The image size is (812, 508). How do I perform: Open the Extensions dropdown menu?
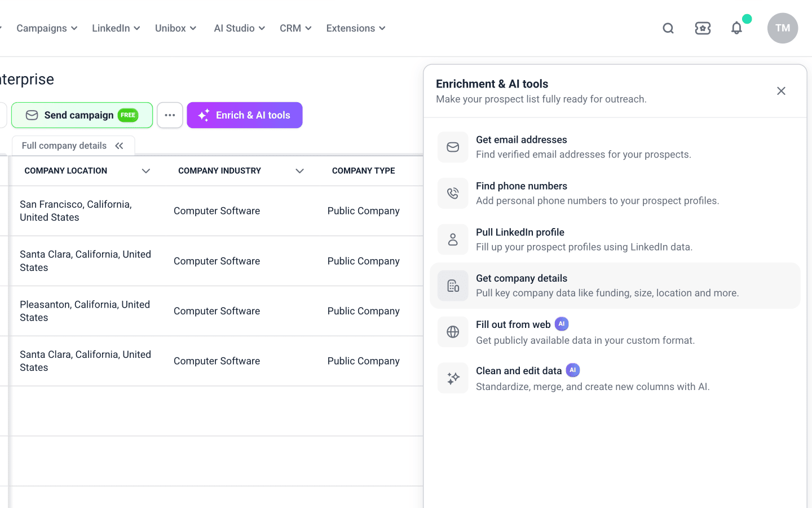[x=356, y=28]
